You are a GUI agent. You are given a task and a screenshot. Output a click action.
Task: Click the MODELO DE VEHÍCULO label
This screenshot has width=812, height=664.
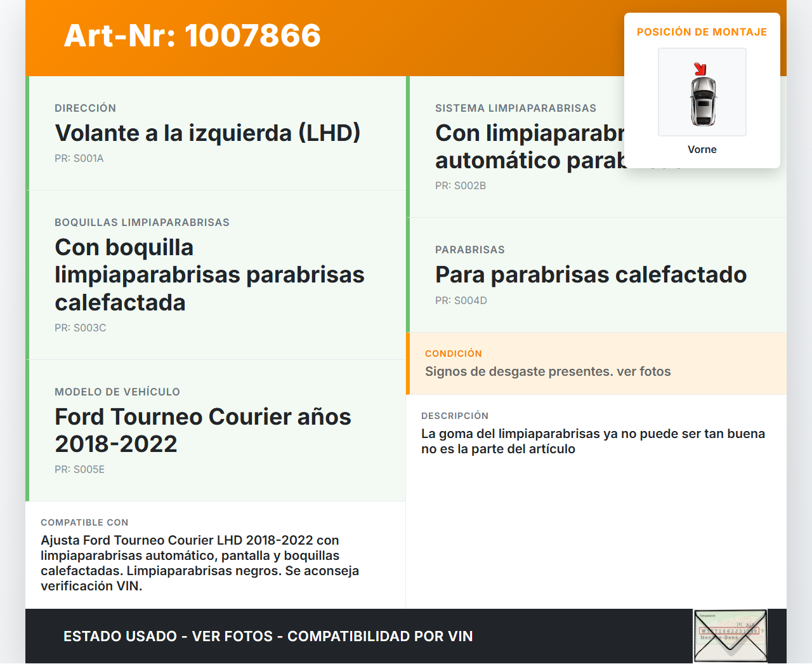pyautogui.click(x=117, y=392)
